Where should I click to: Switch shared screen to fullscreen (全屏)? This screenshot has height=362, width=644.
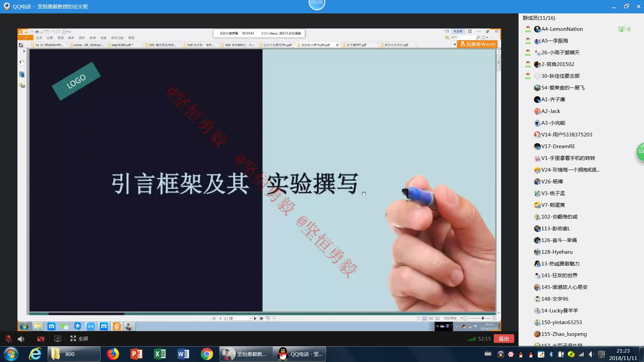[79, 339]
